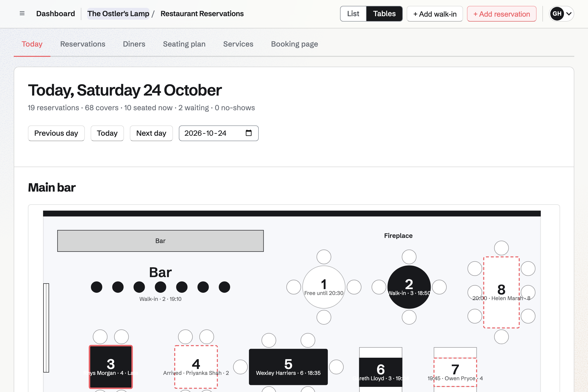Open the Booking page tab
Screen dimensions: 588x392
click(x=294, y=44)
